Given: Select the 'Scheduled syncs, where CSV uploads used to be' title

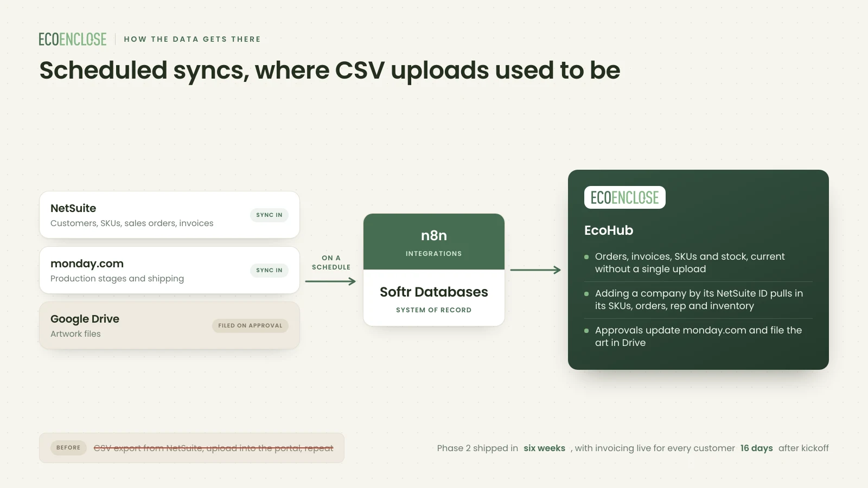Looking at the screenshot, I should tap(330, 70).
